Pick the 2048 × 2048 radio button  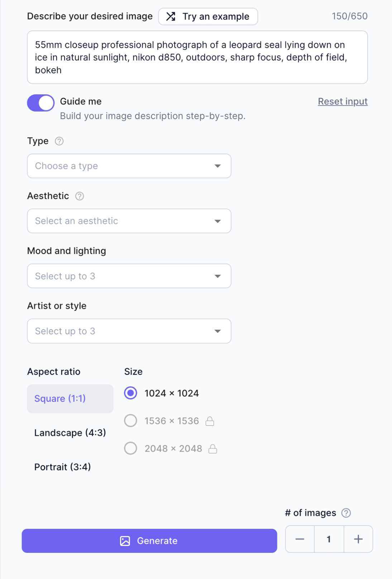(x=131, y=448)
